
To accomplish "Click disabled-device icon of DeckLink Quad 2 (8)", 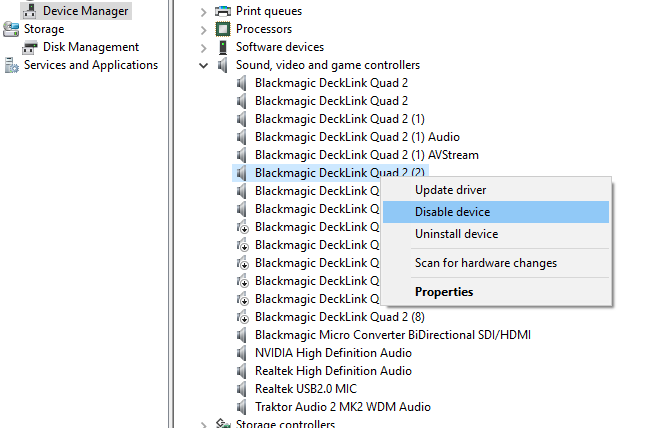I will [243, 317].
